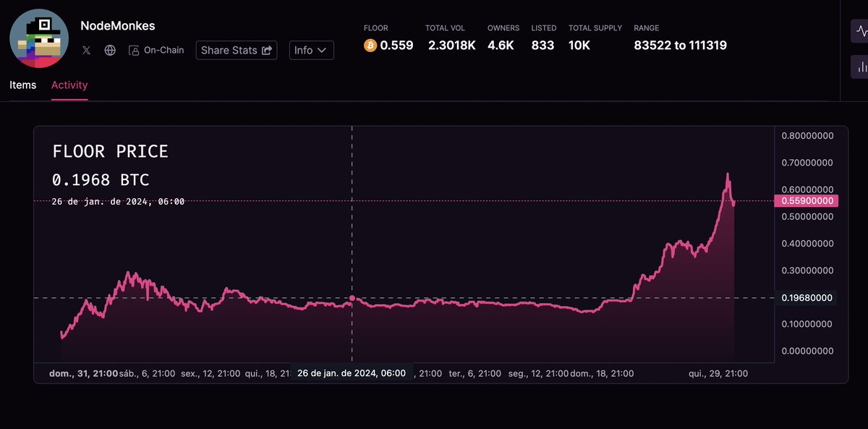868x429 pixels.
Task: Select the Activity tab
Action: [x=69, y=85]
